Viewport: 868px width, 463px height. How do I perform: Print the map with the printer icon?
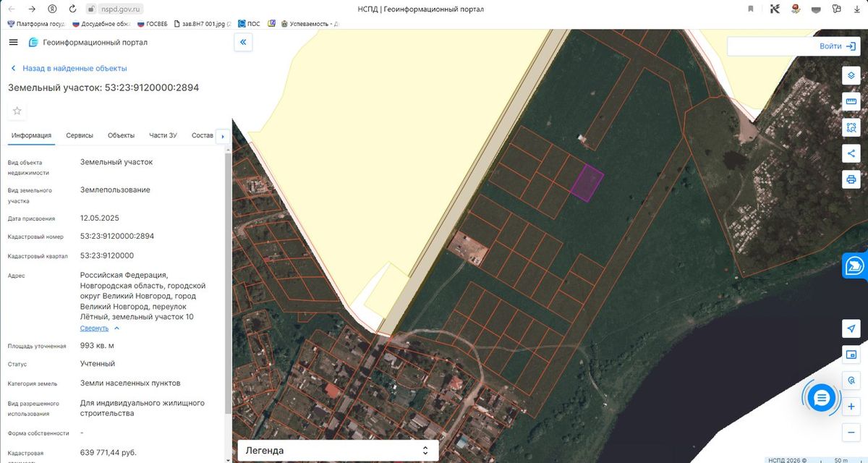[x=851, y=179]
